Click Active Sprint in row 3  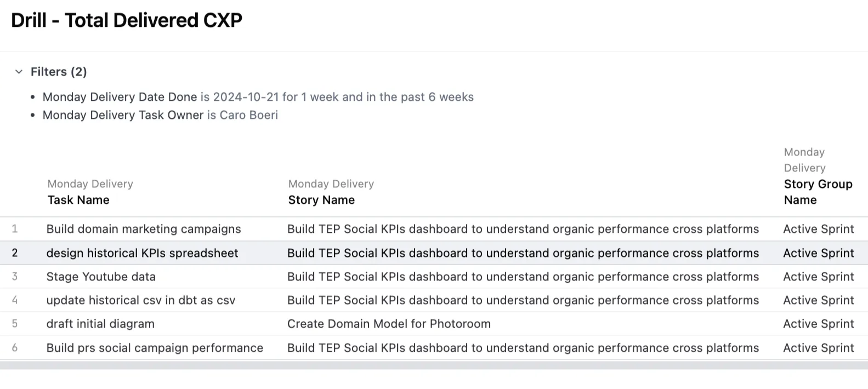pos(818,277)
